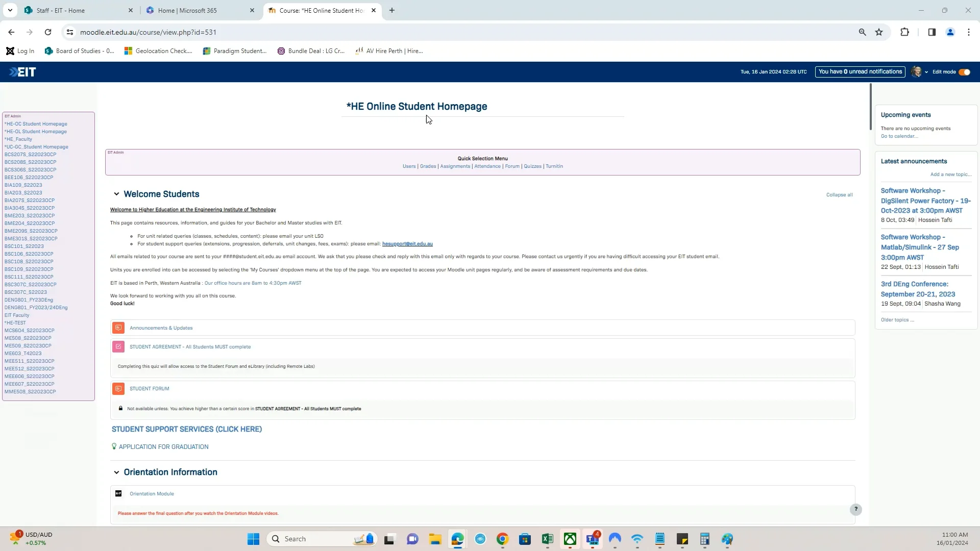980x551 pixels.
Task: Click the STUDENT AGREEMENT quiz icon
Action: click(x=119, y=346)
